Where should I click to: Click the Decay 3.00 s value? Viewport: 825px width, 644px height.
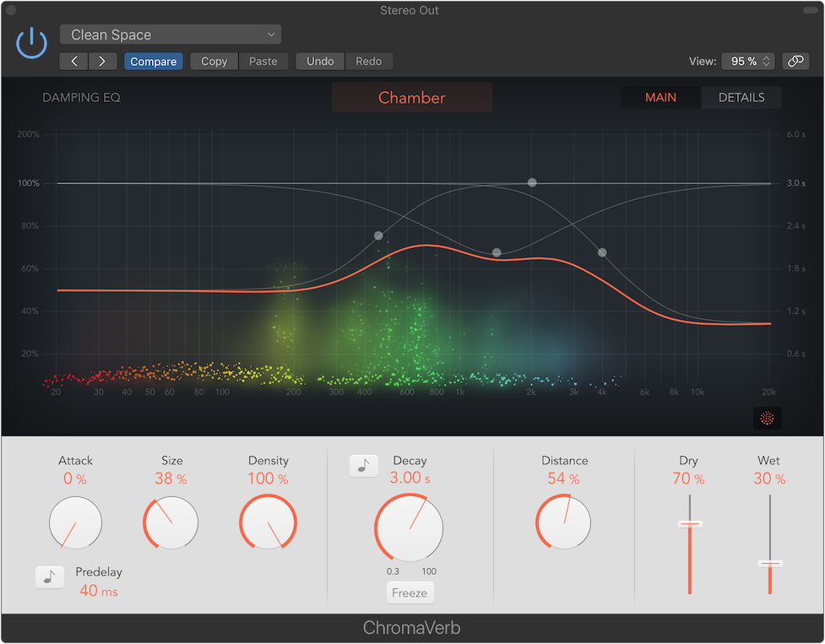pyautogui.click(x=410, y=478)
